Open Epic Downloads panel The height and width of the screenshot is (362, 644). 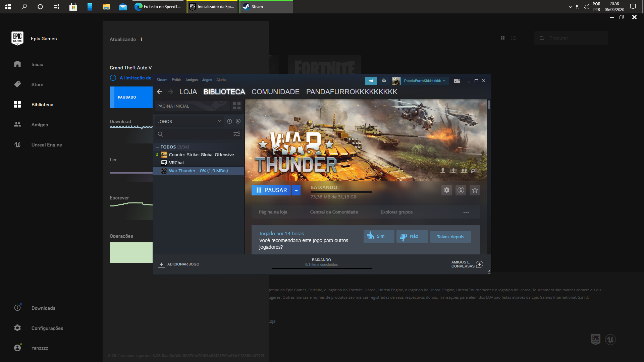coord(43,308)
